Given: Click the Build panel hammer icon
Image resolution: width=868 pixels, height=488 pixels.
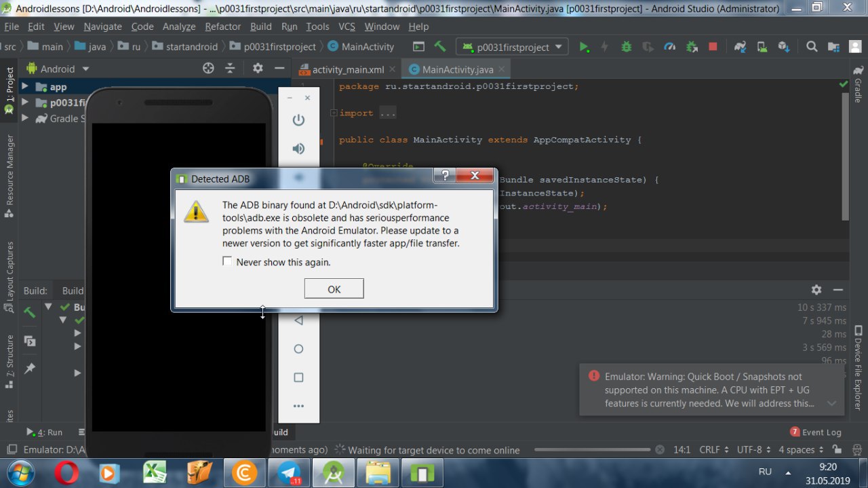Looking at the screenshot, I should click(x=30, y=313).
